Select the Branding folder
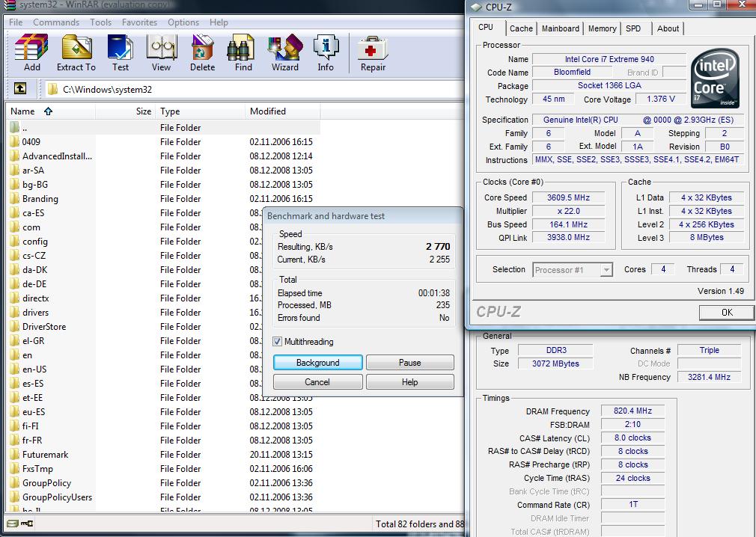The height and width of the screenshot is (537, 756). (x=164, y=198)
